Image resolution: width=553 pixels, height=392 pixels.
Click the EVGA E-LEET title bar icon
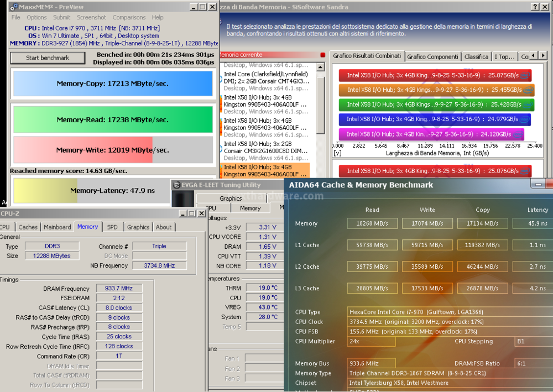coord(177,185)
